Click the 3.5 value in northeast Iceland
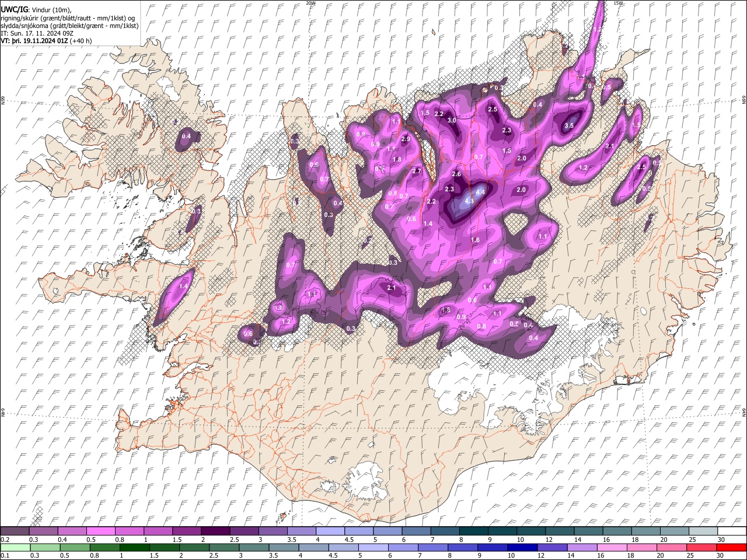 [570, 125]
